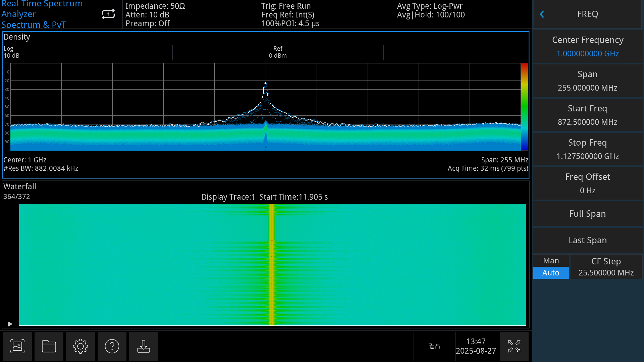Enter full screen via arrows icon

point(514,346)
